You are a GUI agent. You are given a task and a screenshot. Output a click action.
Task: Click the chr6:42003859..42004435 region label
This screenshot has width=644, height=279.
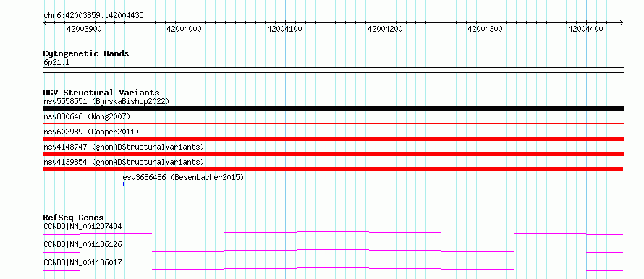click(93, 15)
